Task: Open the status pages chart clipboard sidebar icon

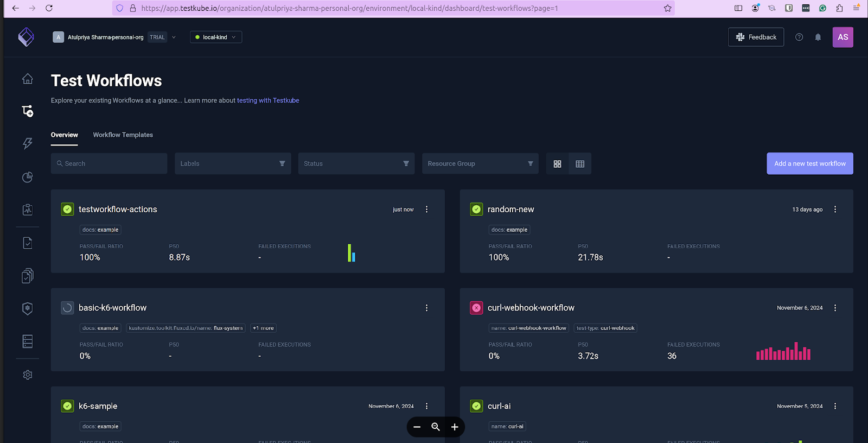Action: click(x=28, y=210)
